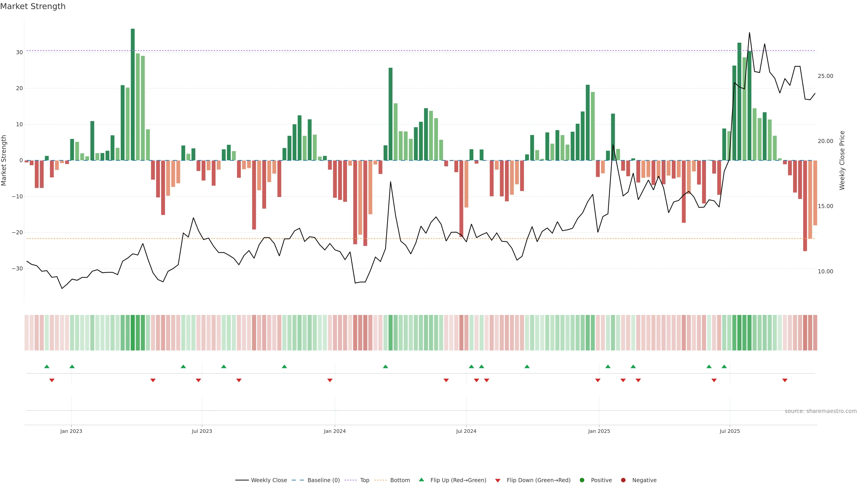Screen dimensions: 868x488
Task: Click the Weekly Close Price axis title
Action: (842, 160)
